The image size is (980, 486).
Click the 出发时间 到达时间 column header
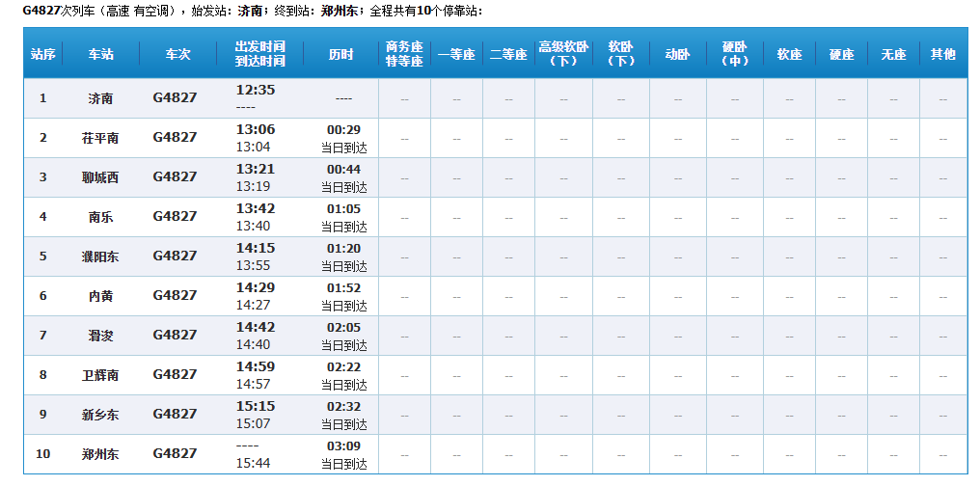260,54
